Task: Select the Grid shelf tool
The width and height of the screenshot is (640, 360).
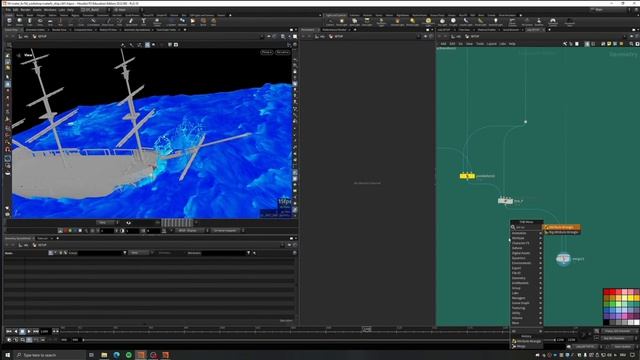Action: pos(50,21)
